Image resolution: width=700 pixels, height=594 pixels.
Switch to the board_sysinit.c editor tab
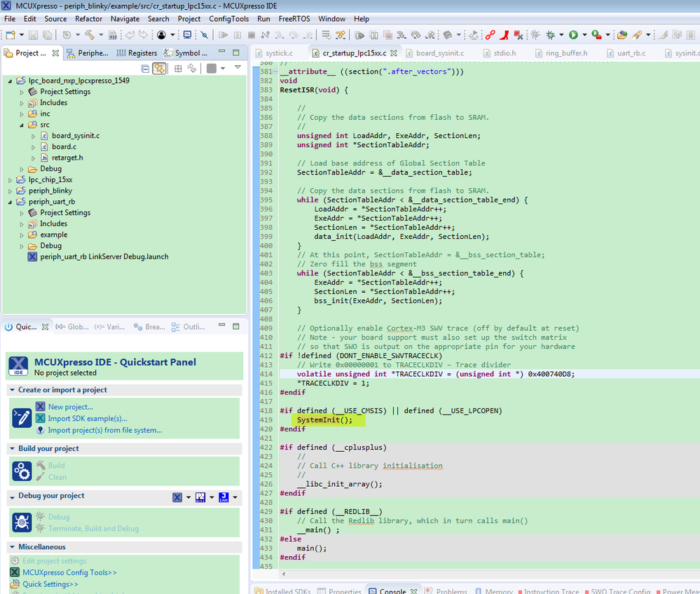(439, 53)
